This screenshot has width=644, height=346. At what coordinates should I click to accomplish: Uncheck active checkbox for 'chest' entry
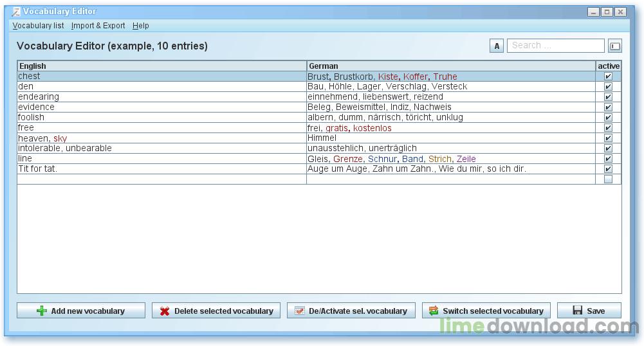point(608,77)
